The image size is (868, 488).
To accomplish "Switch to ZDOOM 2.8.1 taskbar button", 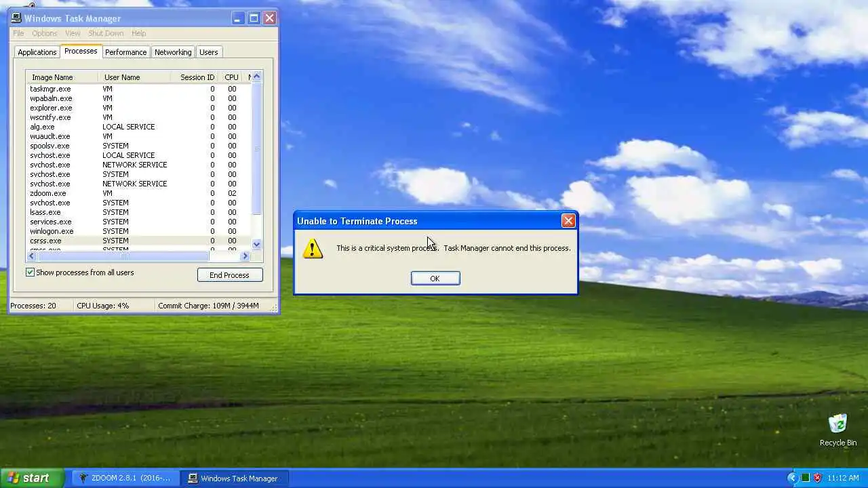I will pyautogui.click(x=125, y=478).
